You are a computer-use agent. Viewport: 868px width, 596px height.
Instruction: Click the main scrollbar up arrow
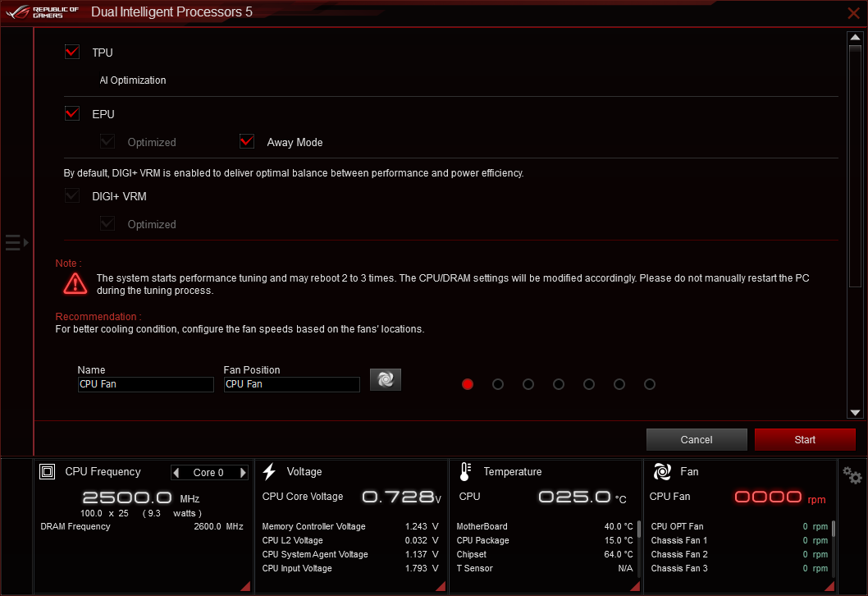855,37
